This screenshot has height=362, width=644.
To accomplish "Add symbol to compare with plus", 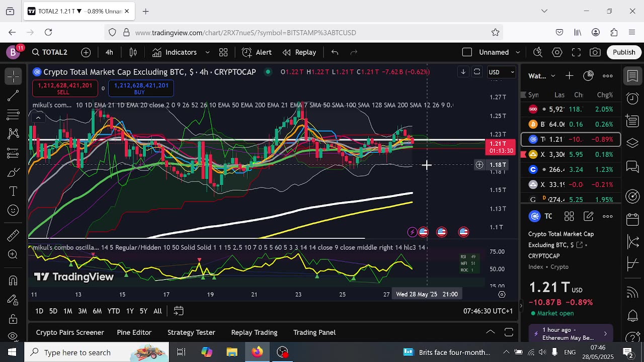I will [x=86, y=52].
